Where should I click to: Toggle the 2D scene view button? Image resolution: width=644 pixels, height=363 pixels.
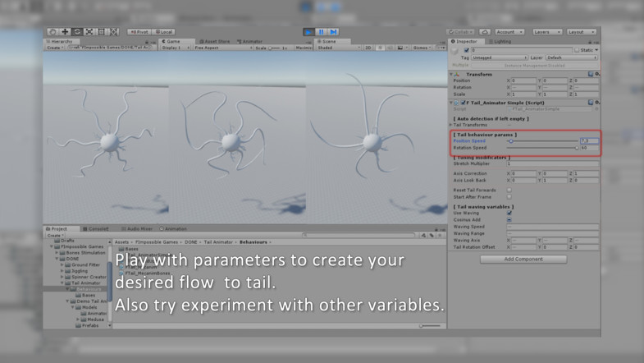[368, 48]
